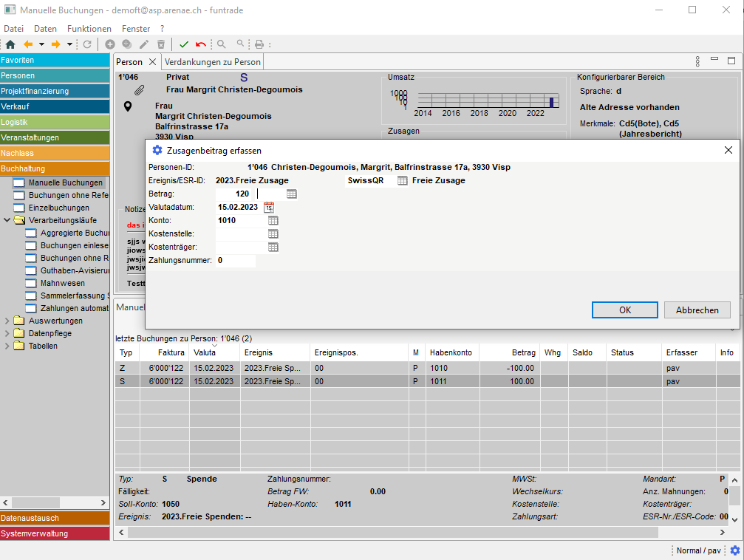Click the lookup icon next to SwissQR
This screenshot has width=744, height=560.
(x=402, y=180)
